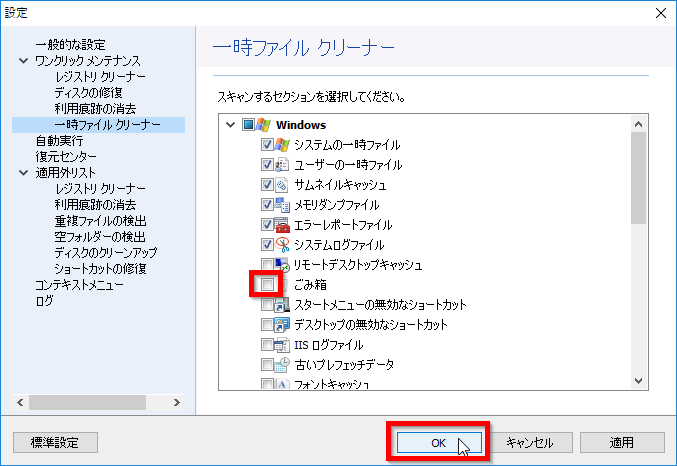Click the ユーザーの一時ファイル icon

tap(282, 165)
